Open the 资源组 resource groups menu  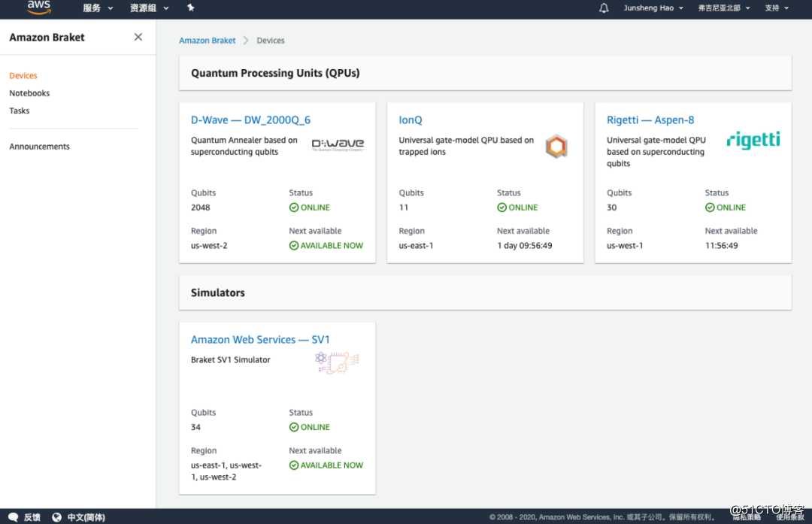tap(149, 8)
